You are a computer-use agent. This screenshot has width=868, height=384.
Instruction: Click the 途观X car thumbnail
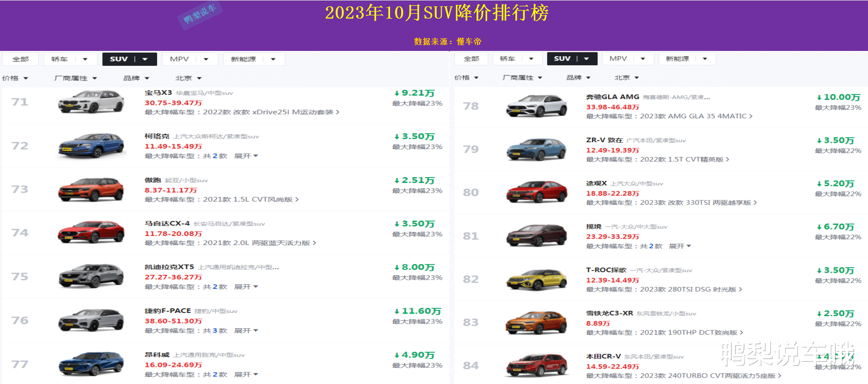coord(537,193)
